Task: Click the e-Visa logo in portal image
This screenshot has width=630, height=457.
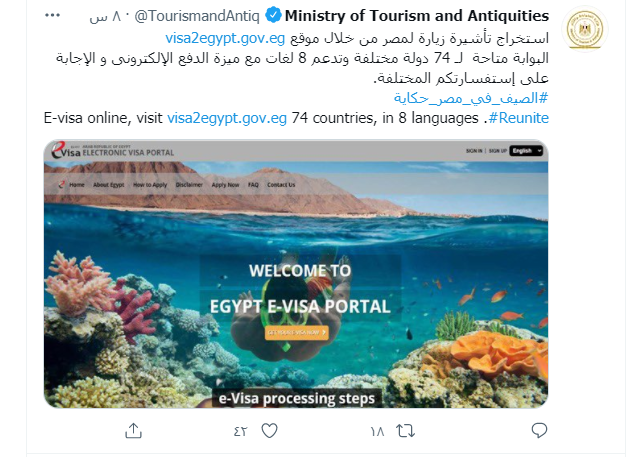Action: 66,150
